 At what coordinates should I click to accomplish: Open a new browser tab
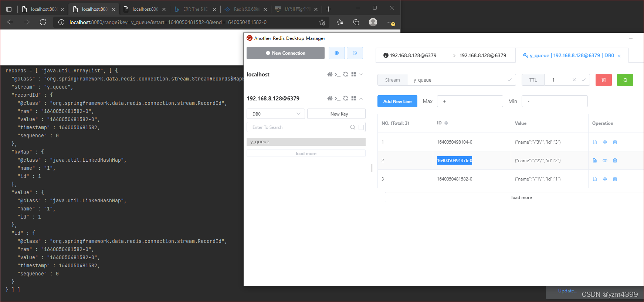click(328, 9)
